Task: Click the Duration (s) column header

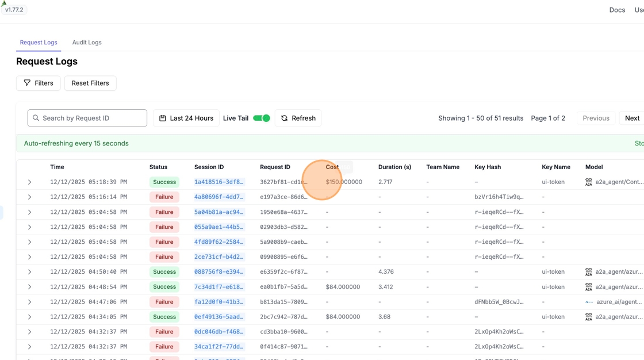Action: [x=394, y=167]
